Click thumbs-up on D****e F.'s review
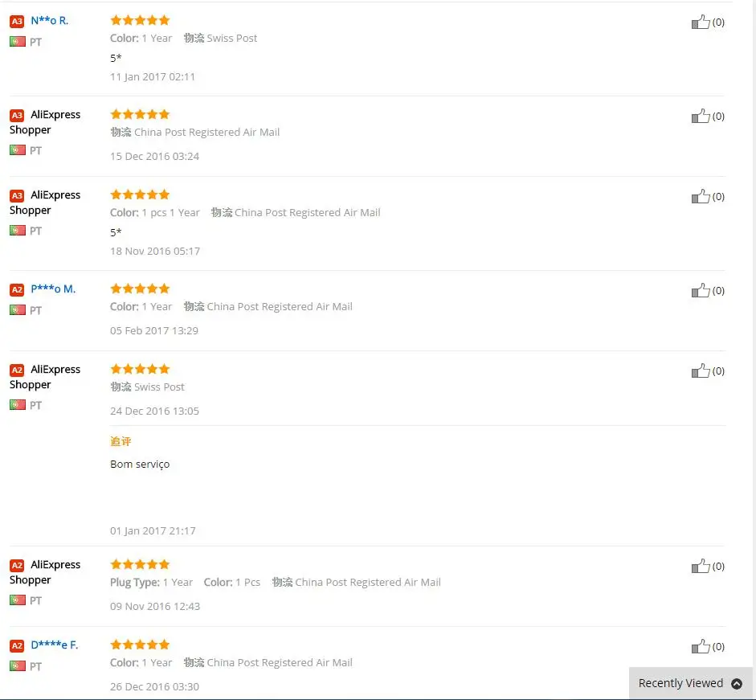Screen dimensions: 756x700 coord(701,646)
